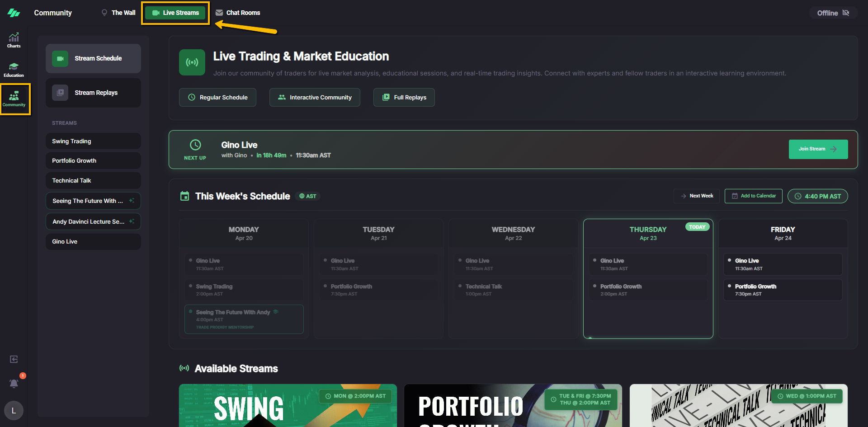Toggle the AST timezone badge
Viewport: 868px width, 427px height.
coord(308,196)
